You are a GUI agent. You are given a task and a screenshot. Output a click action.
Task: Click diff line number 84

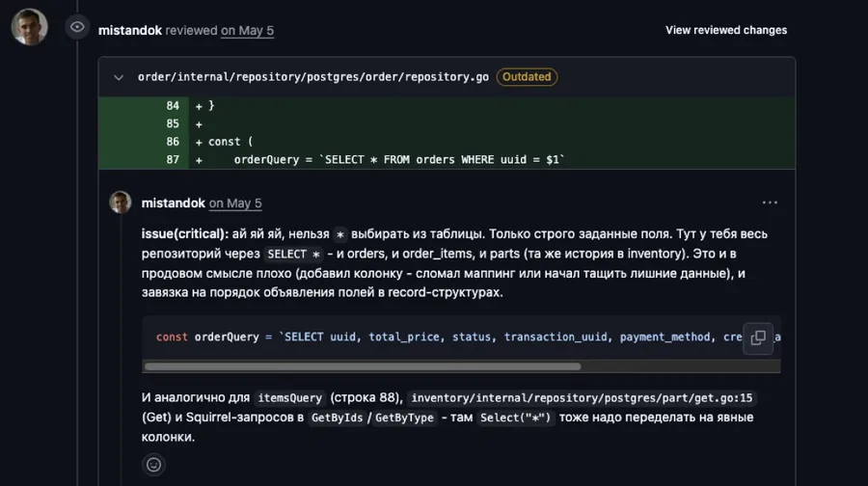[173, 106]
